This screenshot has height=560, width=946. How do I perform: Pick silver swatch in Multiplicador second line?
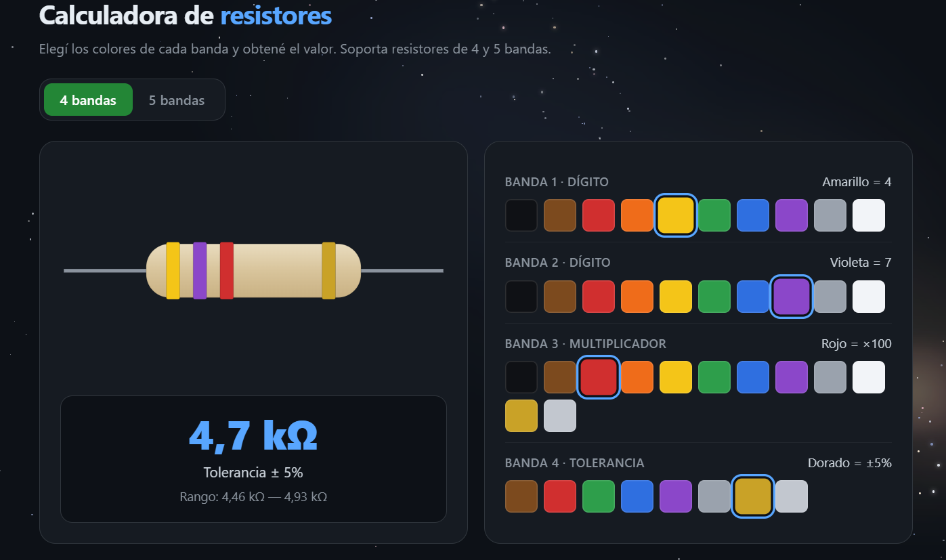pos(560,416)
